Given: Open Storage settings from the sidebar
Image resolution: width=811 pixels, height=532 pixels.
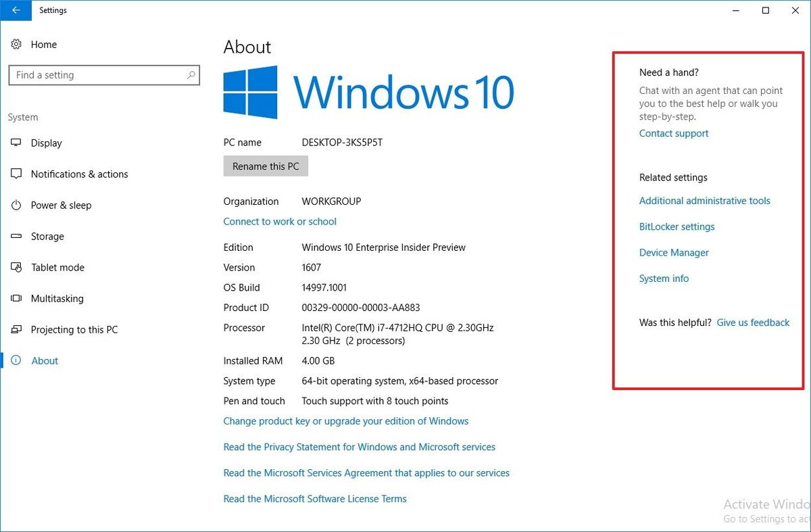Looking at the screenshot, I should coord(47,236).
